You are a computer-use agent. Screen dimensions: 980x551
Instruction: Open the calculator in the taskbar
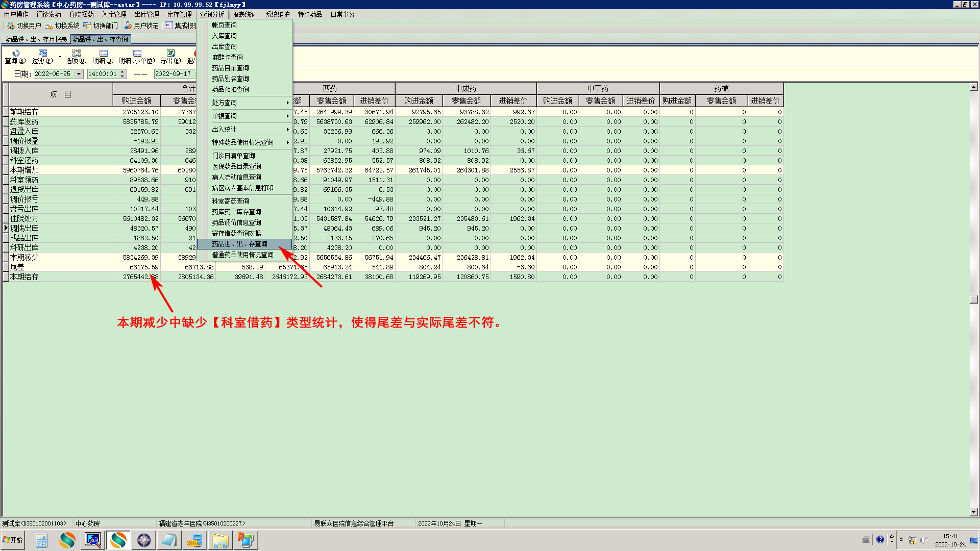tap(42, 540)
